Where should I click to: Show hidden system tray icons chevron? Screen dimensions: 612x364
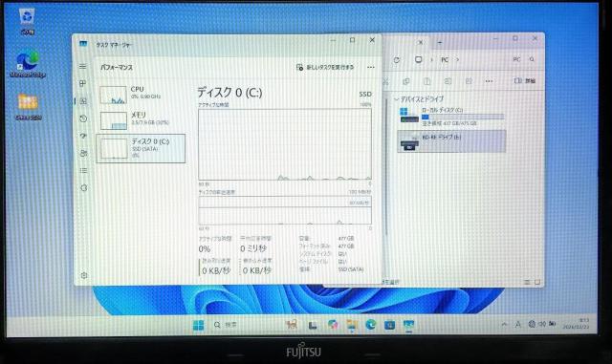(x=504, y=324)
